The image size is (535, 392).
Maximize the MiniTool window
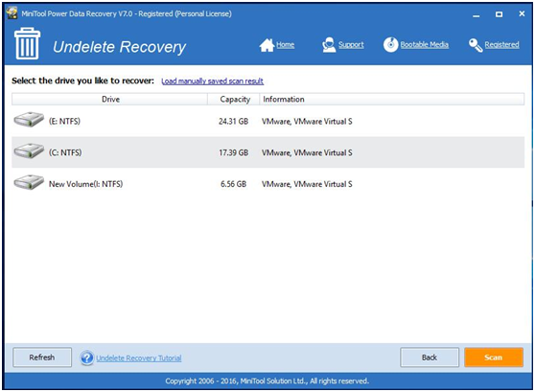point(499,14)
